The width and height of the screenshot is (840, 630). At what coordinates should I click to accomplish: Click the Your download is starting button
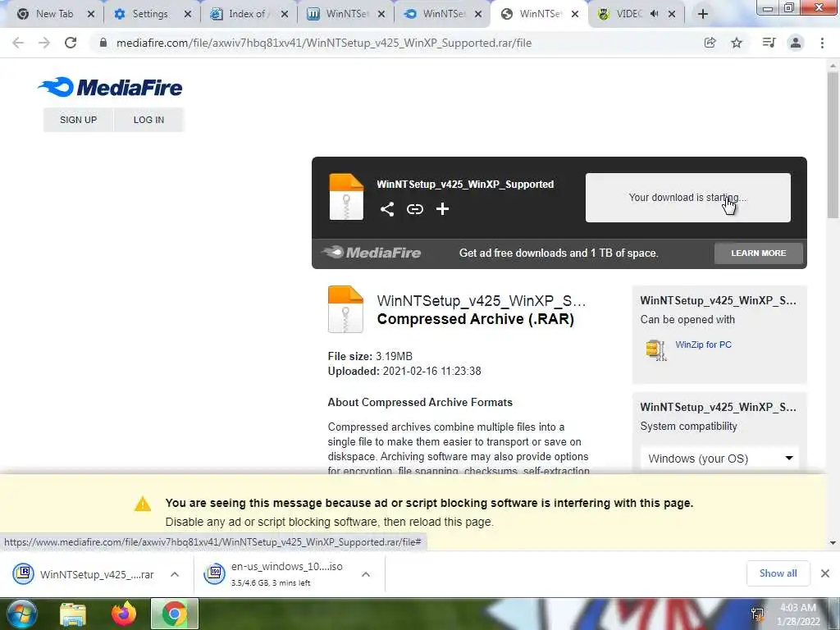tap(688, 197)
